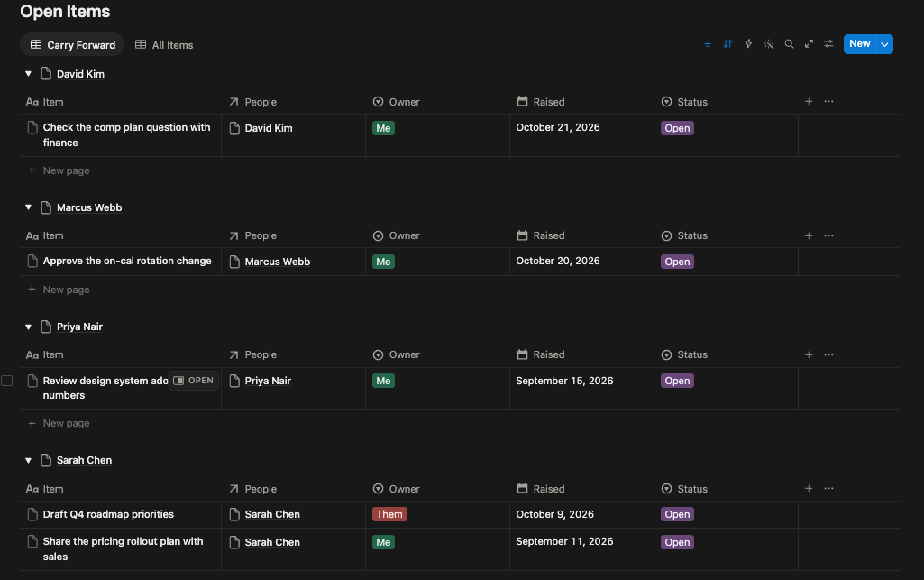924x580 pixels.
Task: Click the page icon beside David Kim group
Action: [x=46, y=74]
